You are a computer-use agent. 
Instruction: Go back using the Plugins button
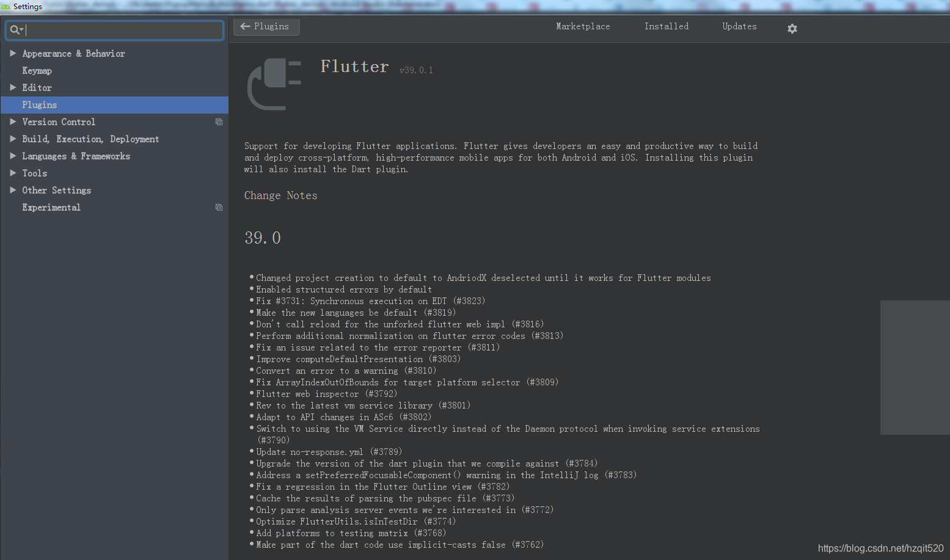[266, 27]
